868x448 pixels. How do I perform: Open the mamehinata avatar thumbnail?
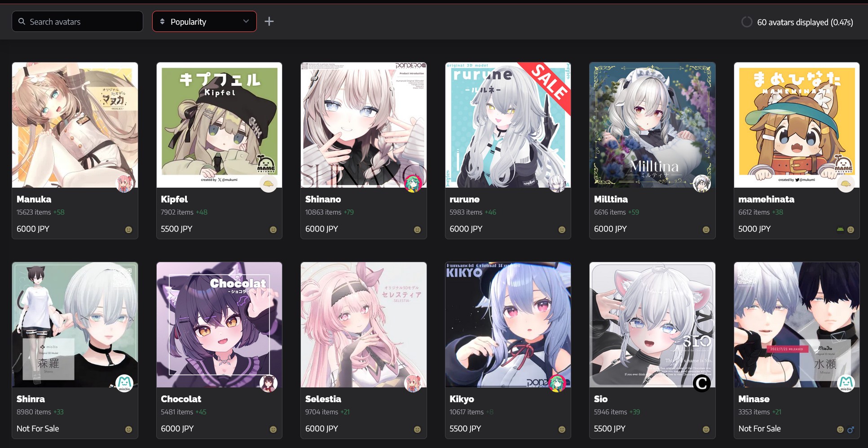click(x=797, y=125)
